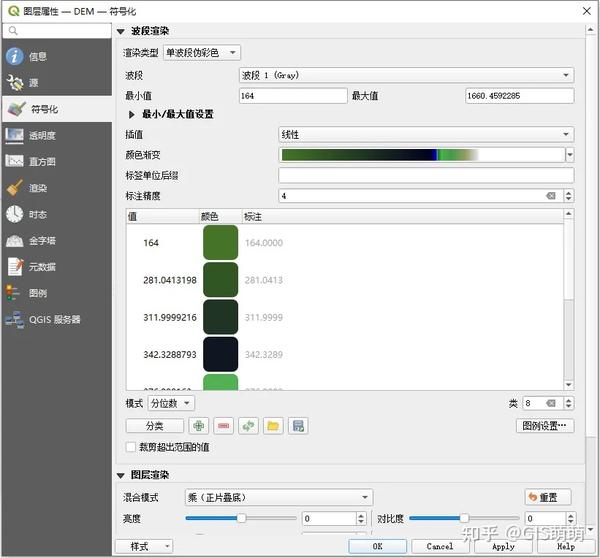Open the color ramp dropdown arrow
This screenshot has height=558, width=600.
pos(570,155)
